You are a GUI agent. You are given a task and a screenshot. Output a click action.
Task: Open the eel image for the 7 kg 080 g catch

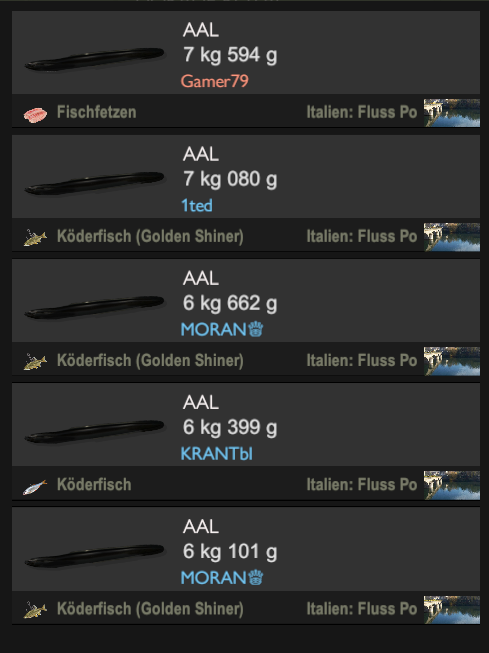(x=95, y=183)
